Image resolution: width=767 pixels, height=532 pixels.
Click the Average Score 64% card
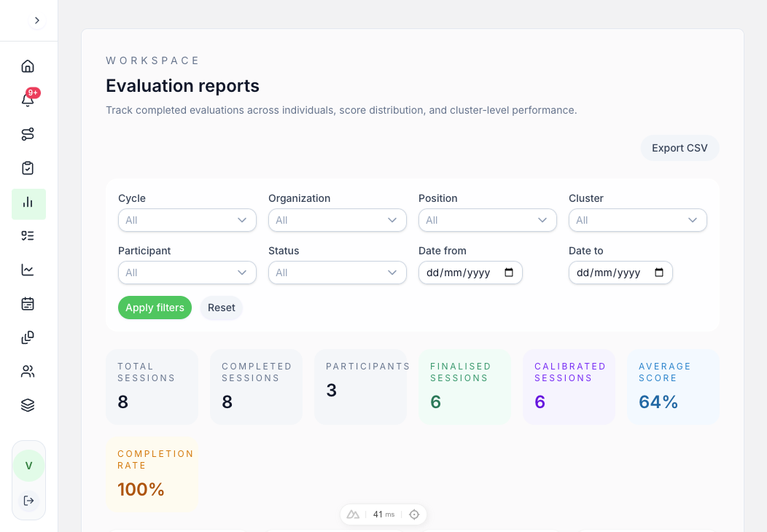pos(673,387)
